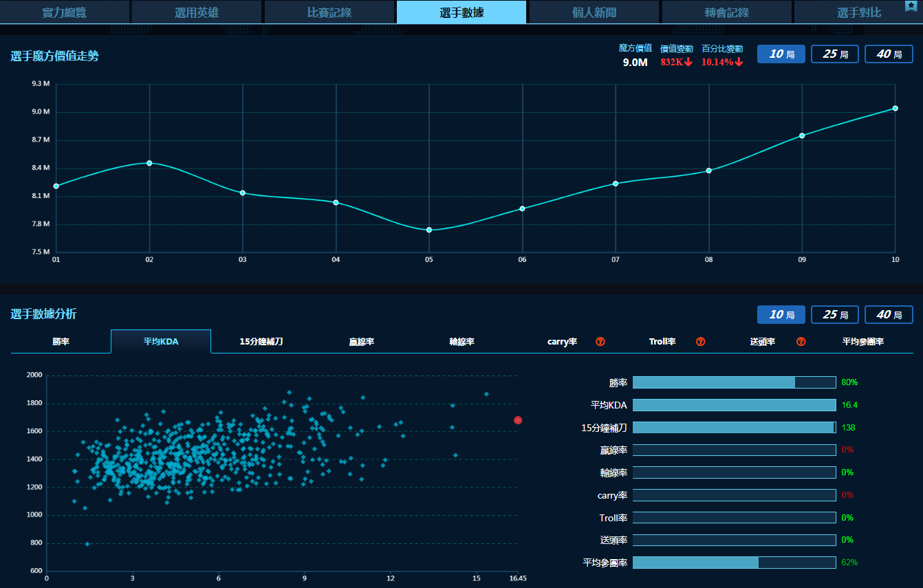Click the red highlighted dot in the KDA scatter plot

tap(518, 420)
